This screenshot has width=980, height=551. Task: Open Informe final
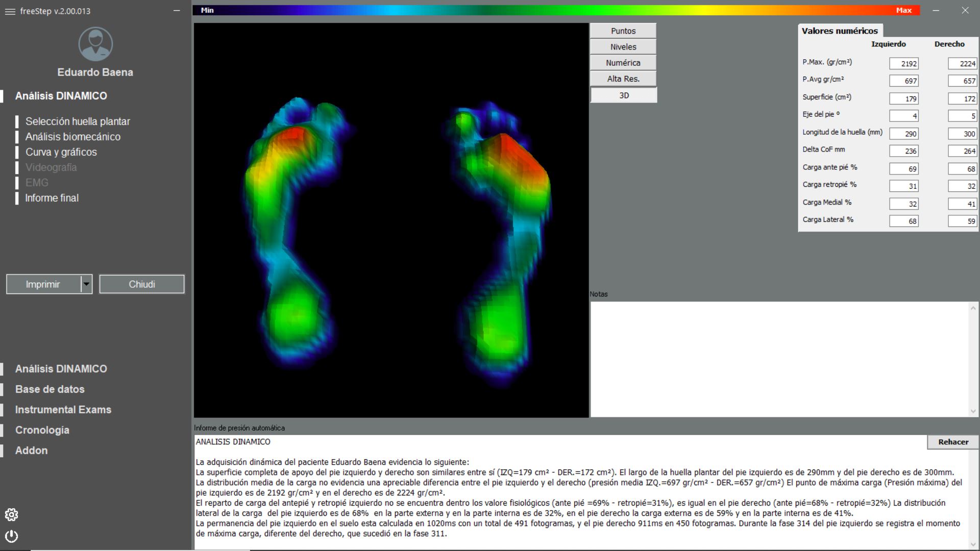[x=52, y=198]
